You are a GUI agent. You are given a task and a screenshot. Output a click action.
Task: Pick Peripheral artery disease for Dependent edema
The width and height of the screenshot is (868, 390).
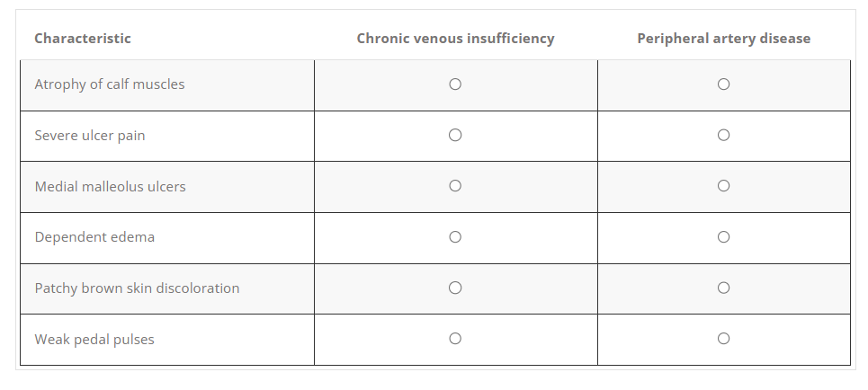[x=723, y=237]
